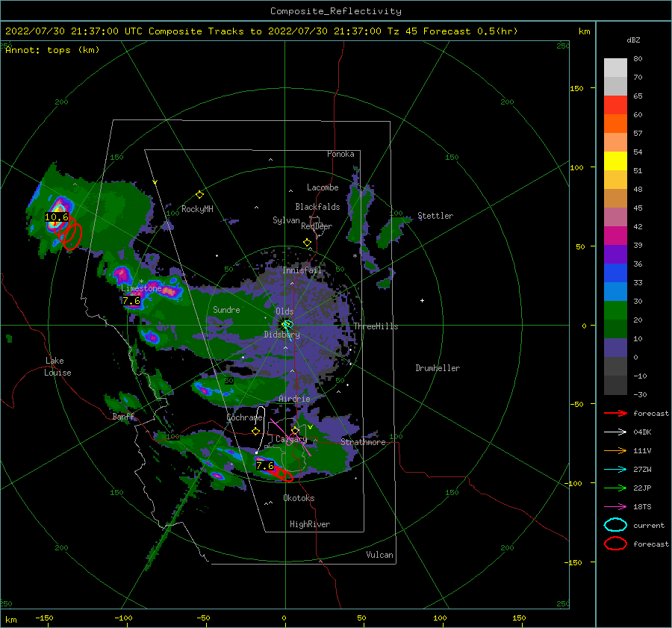Click the Drumheller city label

[x=438, y=368]
